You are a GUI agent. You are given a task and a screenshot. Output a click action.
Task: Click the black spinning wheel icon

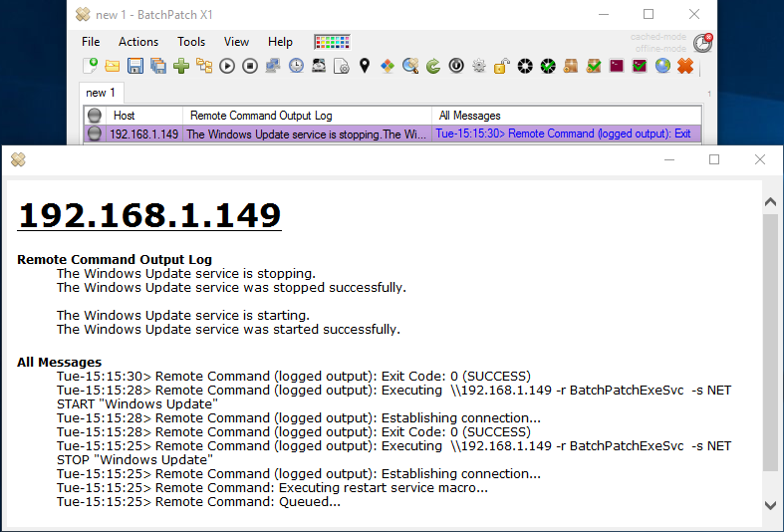pos(525,66)
